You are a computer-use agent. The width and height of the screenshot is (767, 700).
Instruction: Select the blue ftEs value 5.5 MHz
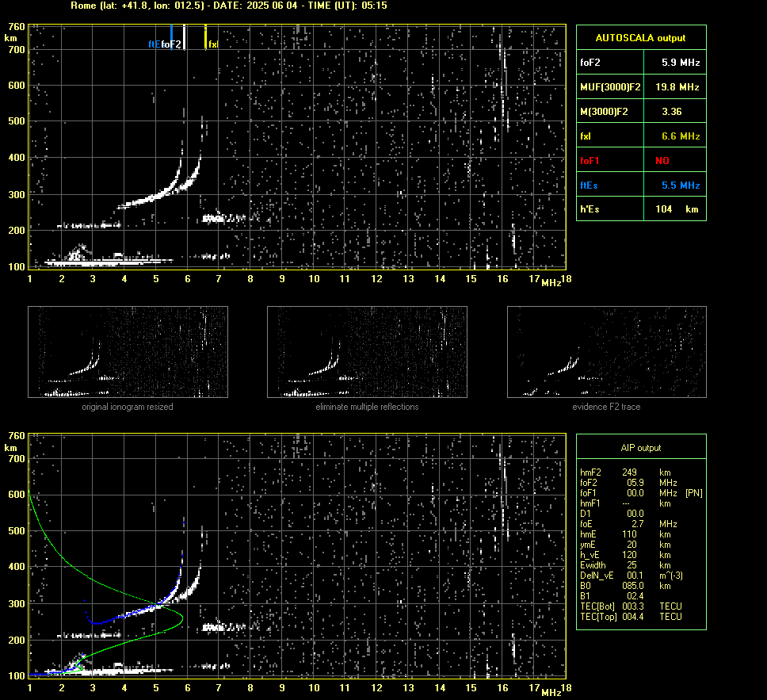(x=681, y=185)
